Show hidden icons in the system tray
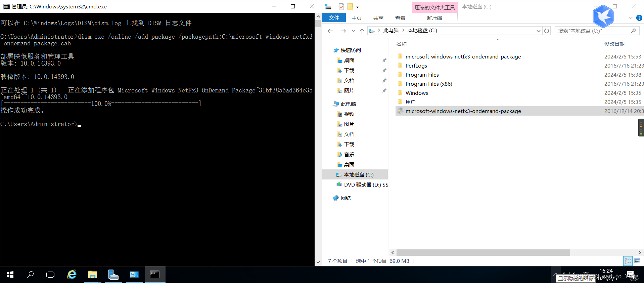Viewport: 644px width, 283px height. 556,274
